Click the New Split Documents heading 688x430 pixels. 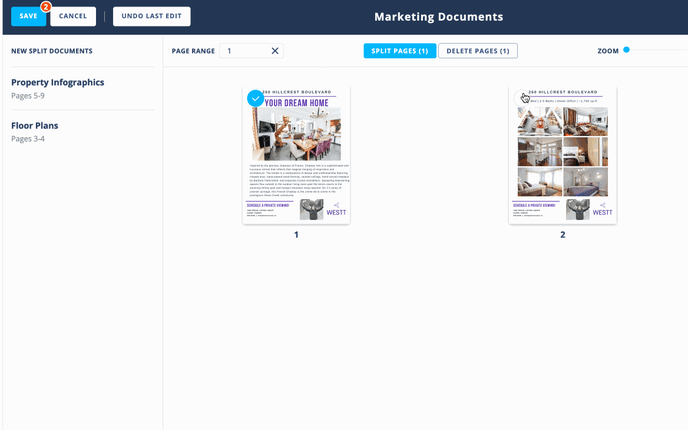pyautogui.click(x=52, y=51)
